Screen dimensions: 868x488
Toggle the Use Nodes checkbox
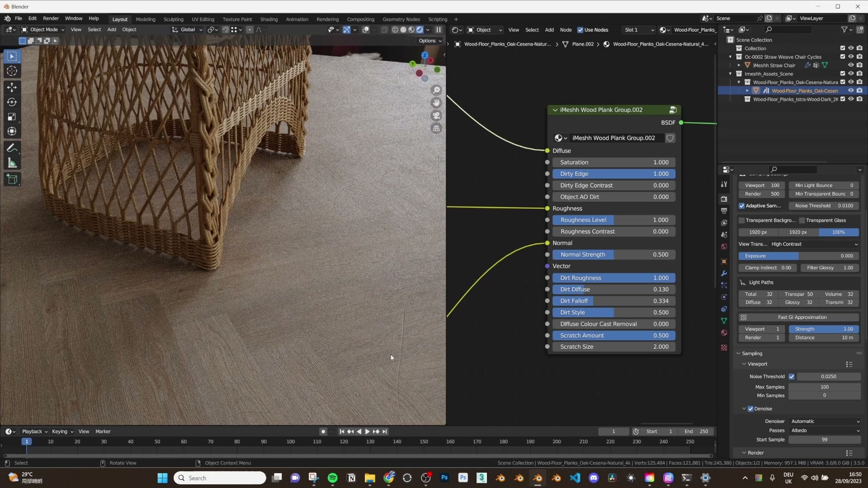(580, 30)
